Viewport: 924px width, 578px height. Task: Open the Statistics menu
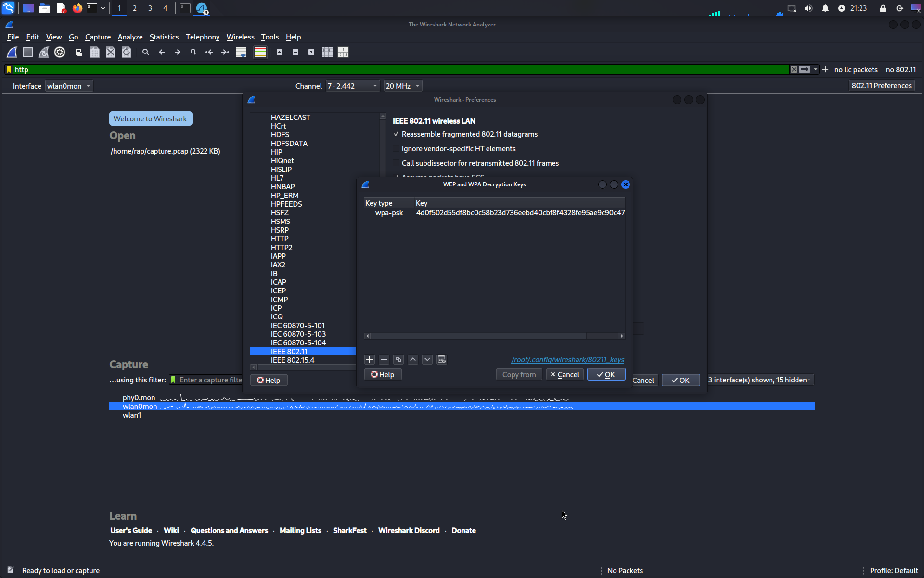tap(164, 37)
